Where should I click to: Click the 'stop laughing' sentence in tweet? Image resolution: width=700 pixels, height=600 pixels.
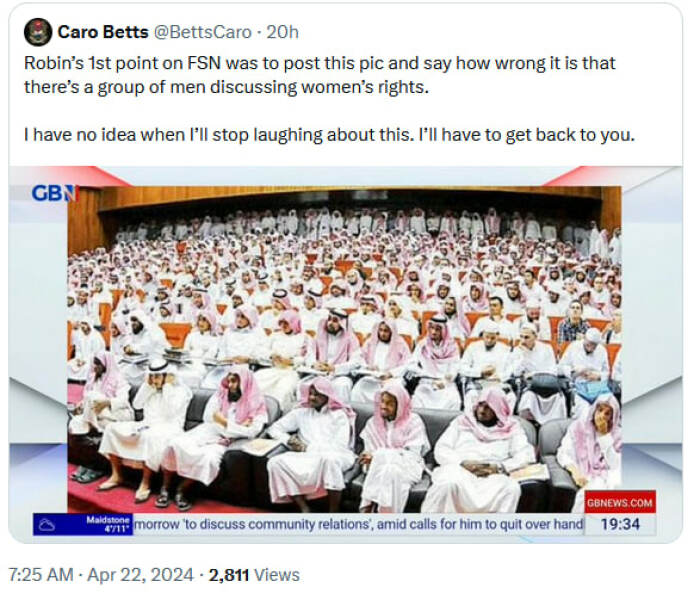pos(329,135)
